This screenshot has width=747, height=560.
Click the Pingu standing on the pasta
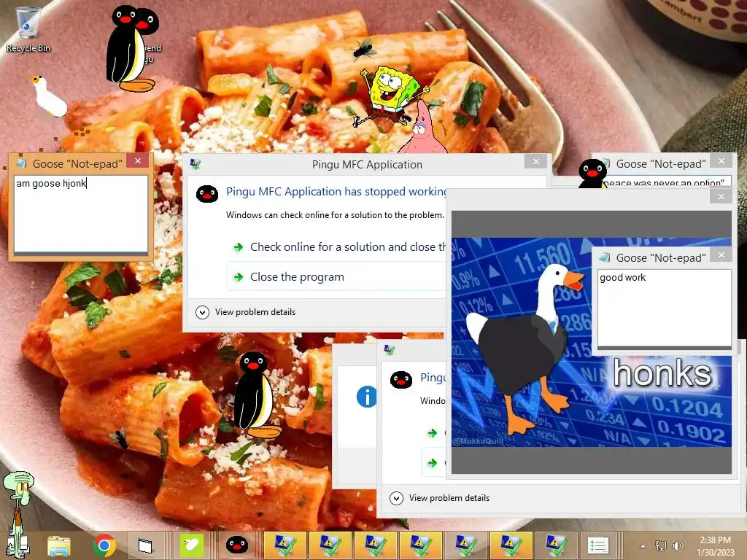coord(256,394)
